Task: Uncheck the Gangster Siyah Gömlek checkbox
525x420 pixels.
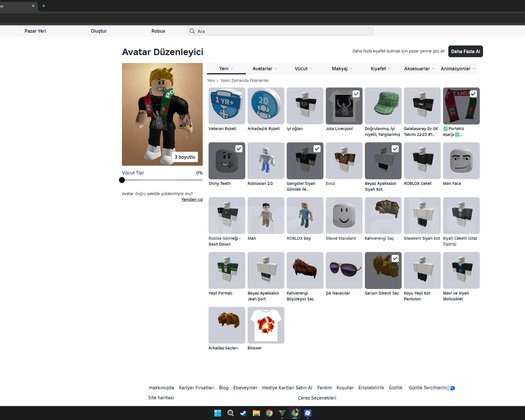Action: click(x=317, y=149)
